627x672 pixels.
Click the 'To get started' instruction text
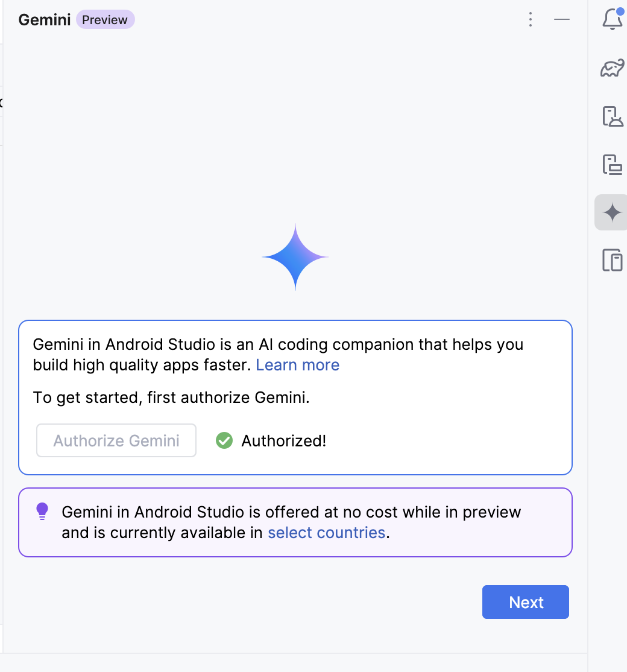171,398
